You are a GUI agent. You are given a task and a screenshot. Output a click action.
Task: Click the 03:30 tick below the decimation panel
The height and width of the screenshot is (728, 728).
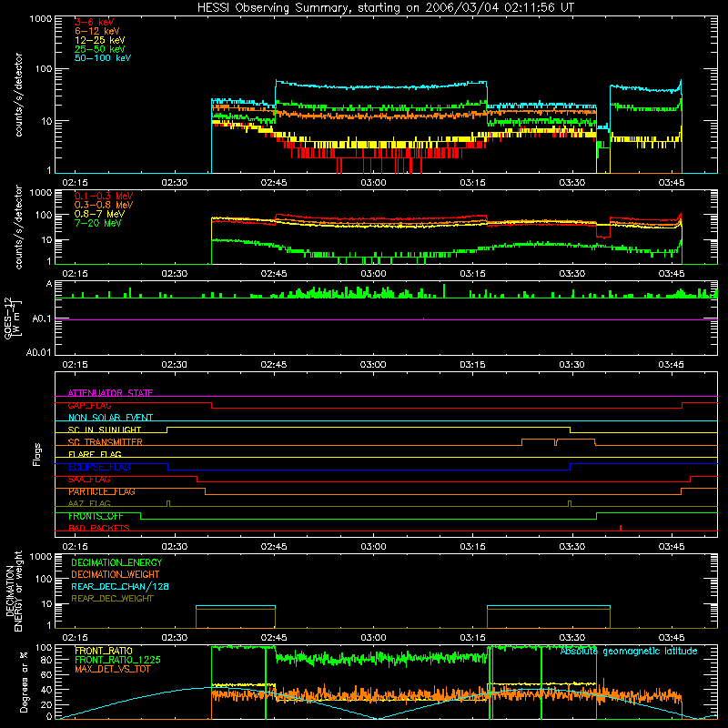572,638
